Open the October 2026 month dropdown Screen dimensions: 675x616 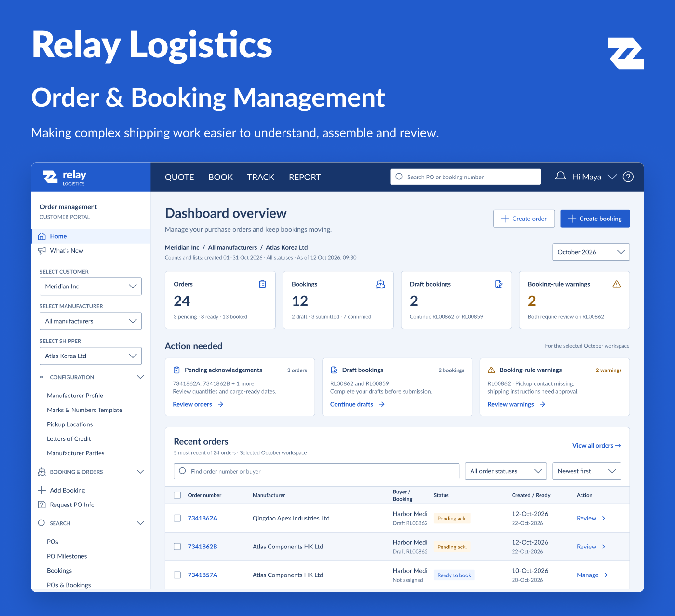591,252
